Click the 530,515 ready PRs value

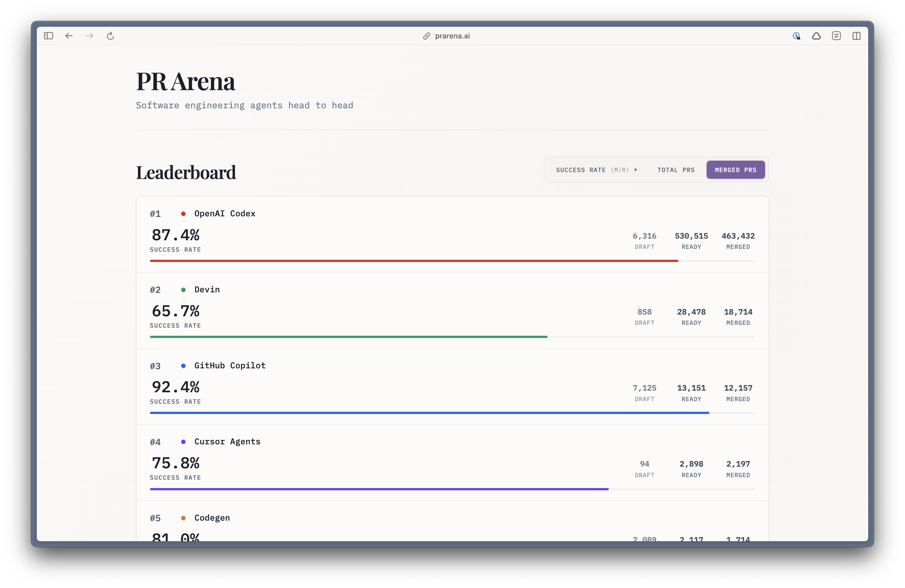click(x=691, y=236)
